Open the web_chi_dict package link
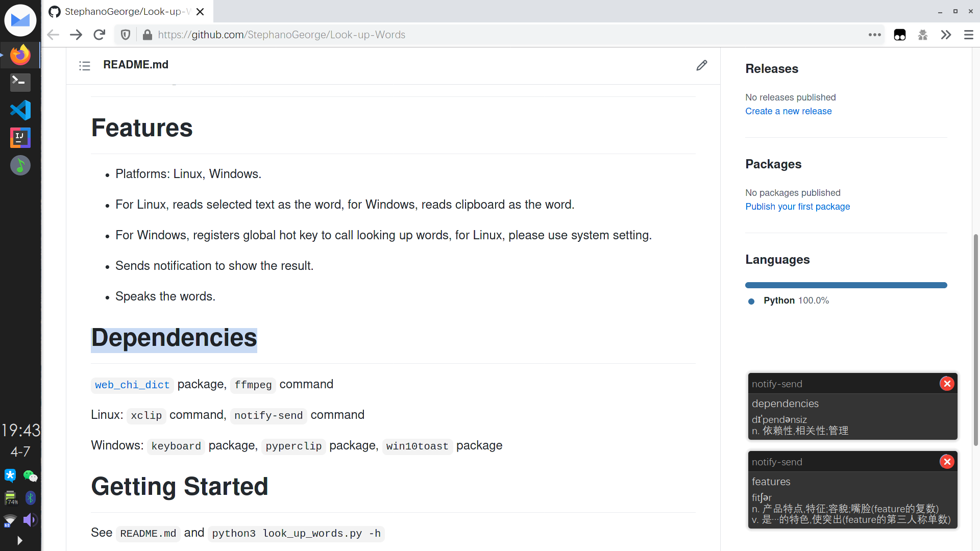This screenshot has height=551, width=980. (x=132, y=385)
